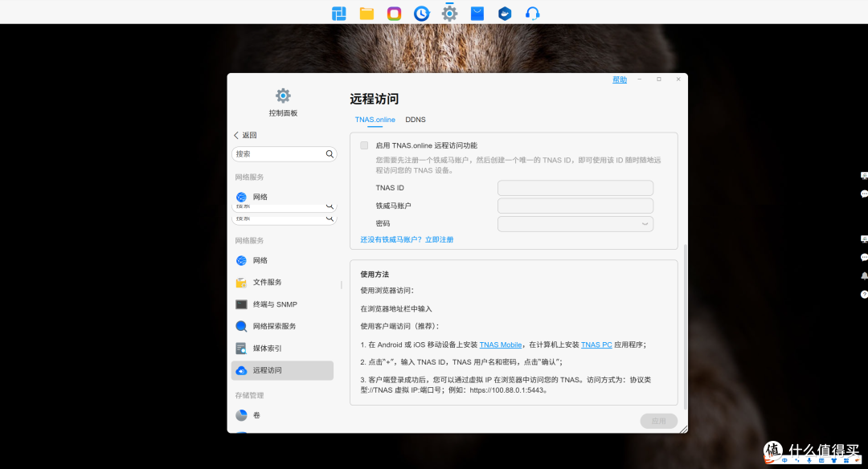Click the small icon inside the 密码 field
This screenshot has width=868, height=469.
[x=645, y=224]
